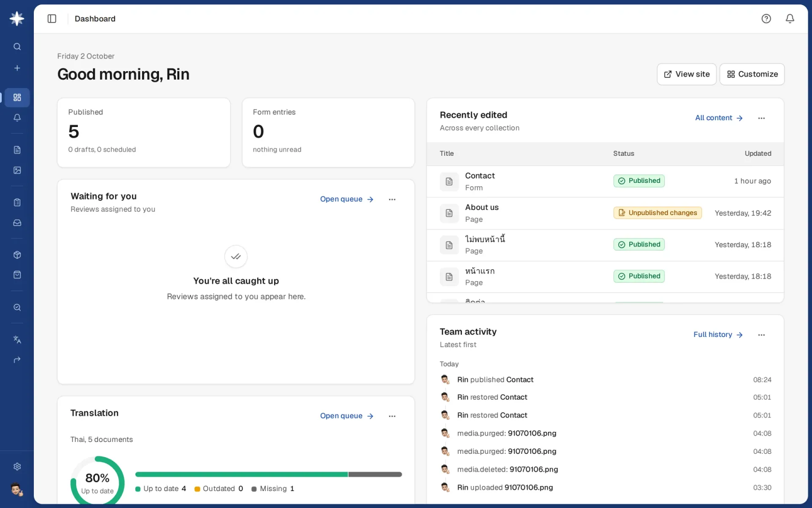The height and width of the screenshot is (508, 812).
Task: Click the translation progress bar
Action: 269,475
